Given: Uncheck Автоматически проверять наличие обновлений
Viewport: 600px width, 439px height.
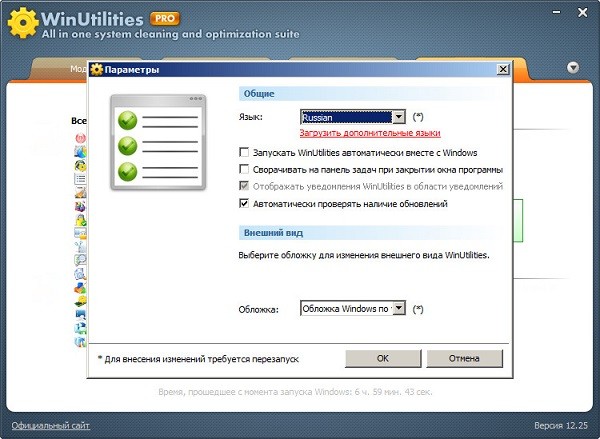Looking at the screenshot, I should (245, 204).
